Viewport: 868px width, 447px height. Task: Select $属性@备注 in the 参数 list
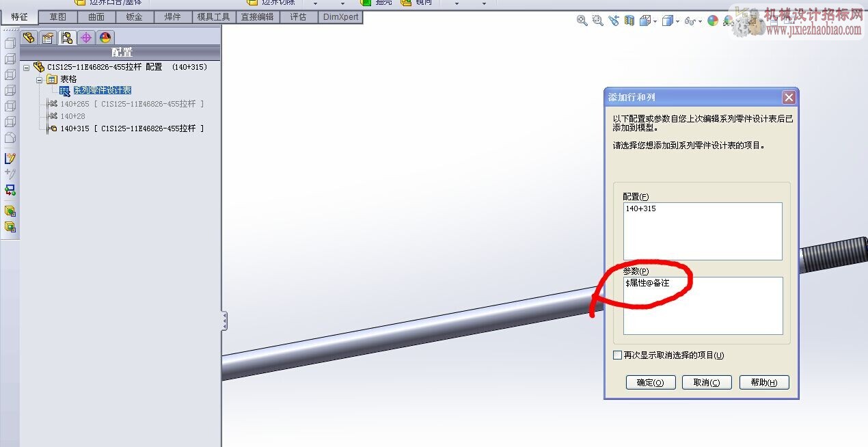click(647, 283)
